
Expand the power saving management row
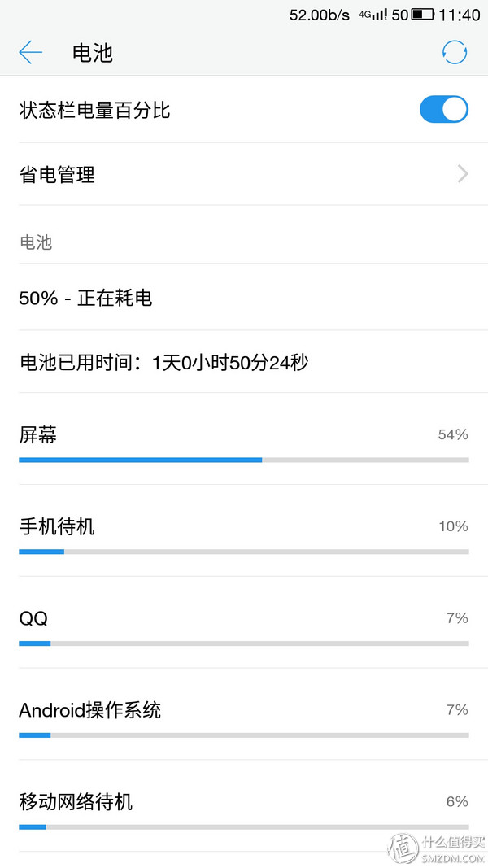point(244,174)
